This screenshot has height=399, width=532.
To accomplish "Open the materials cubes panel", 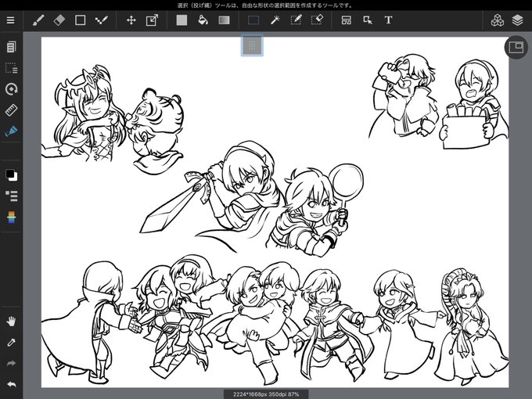I will click(x=497, y=20).
